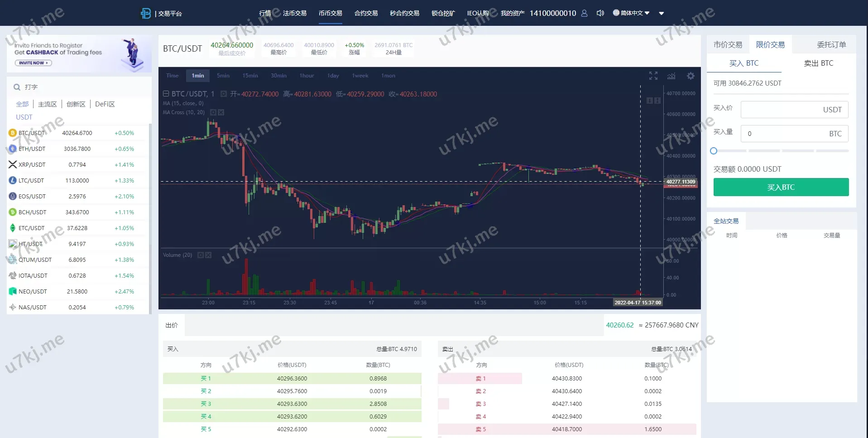Switch to the 市价交易 tab
868x438 pixels.
pyautogui.click(x=728, y=44)
